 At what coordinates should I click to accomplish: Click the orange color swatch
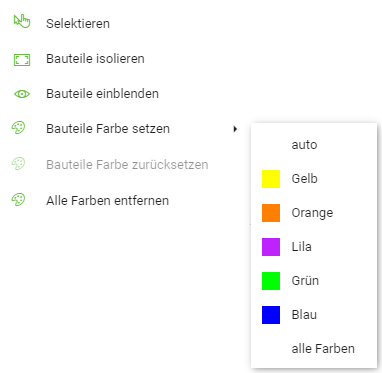271,213
